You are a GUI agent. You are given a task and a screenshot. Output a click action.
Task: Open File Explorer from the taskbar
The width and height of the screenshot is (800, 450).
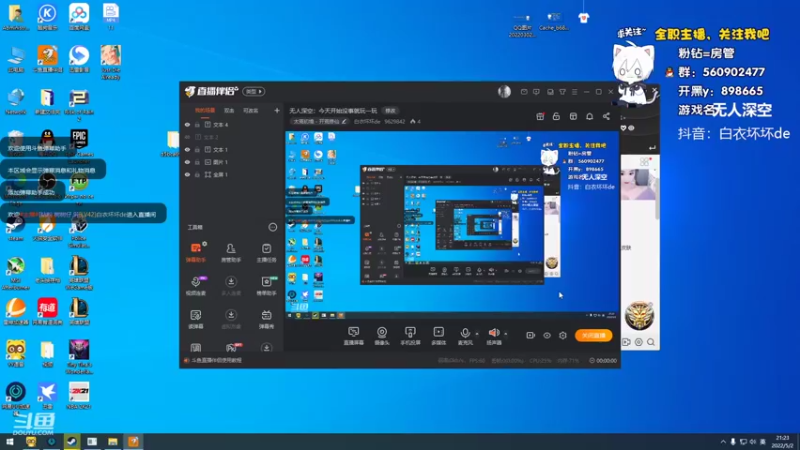point(113,441)
